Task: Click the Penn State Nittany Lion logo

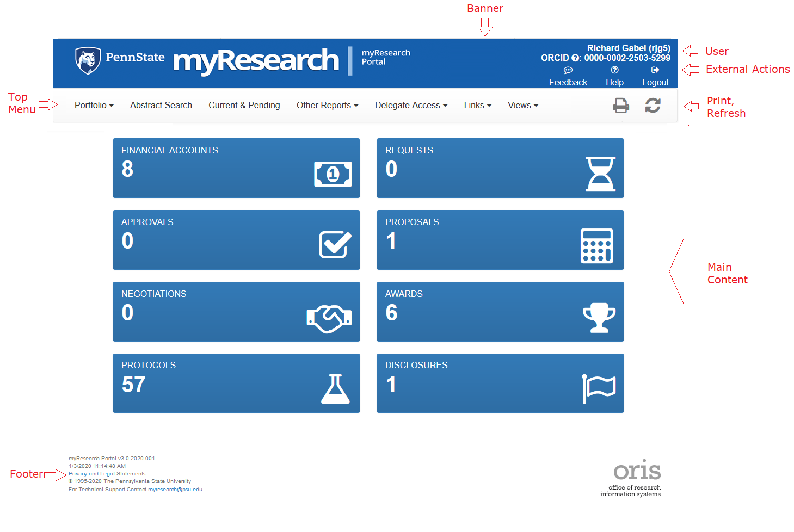Action: [88, 60]
